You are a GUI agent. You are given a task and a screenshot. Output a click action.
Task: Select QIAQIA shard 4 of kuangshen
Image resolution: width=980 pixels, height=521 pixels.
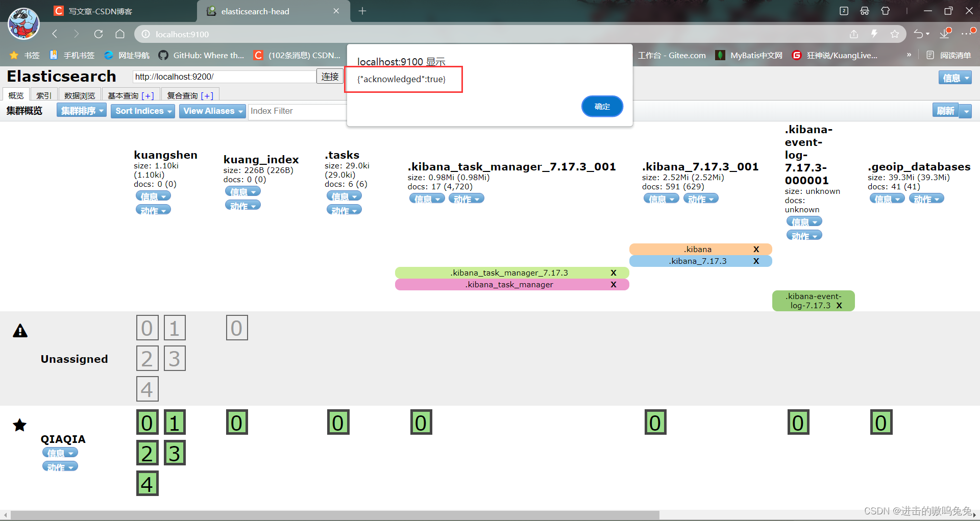pyautogui.click(x=147, y=483)
